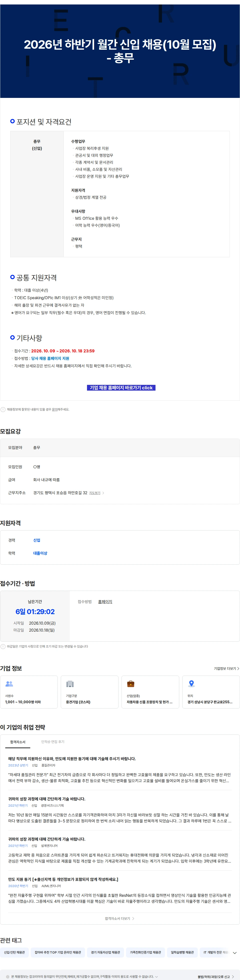Click the 기업구분 building icon
240x980 pixels.
pos(70,684)
